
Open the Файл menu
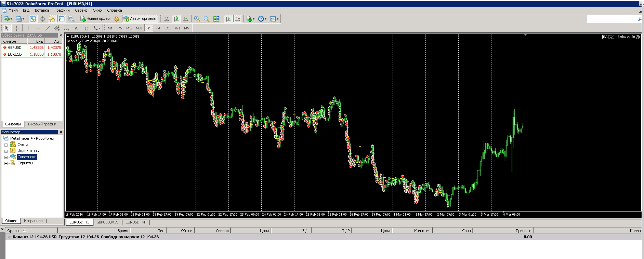pos(13,10)
